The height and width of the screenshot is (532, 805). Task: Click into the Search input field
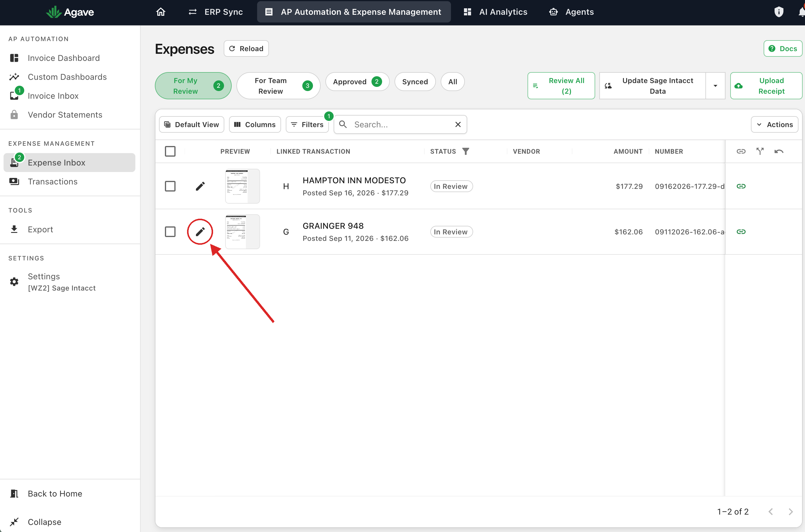pos(400,124)
